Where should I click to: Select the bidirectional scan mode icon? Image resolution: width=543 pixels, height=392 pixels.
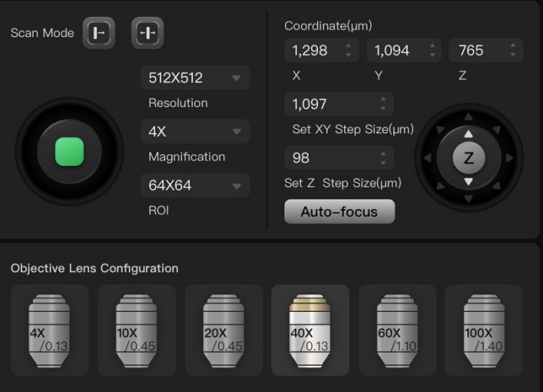[x=148, y=33]
